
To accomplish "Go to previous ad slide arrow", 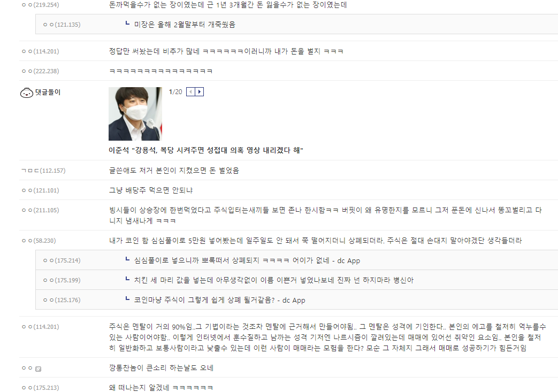I will [x=191, y=92].
